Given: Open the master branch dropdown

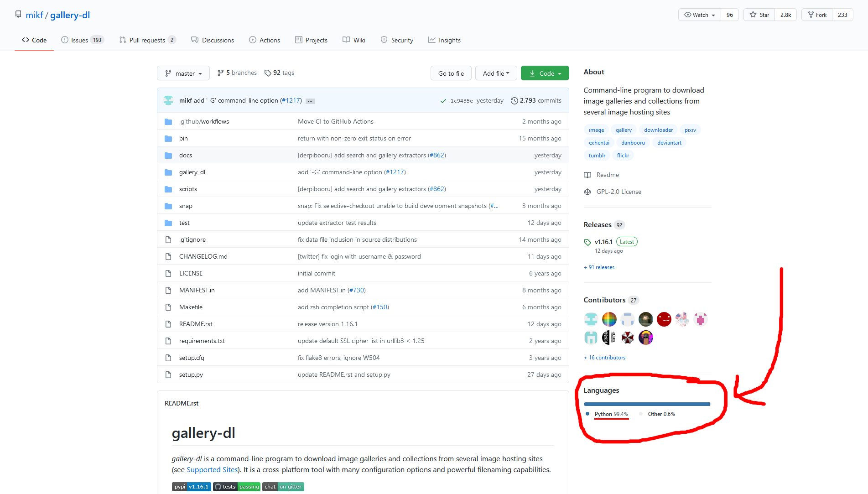Looking at the screenshot, I should (x=183, y=73).
